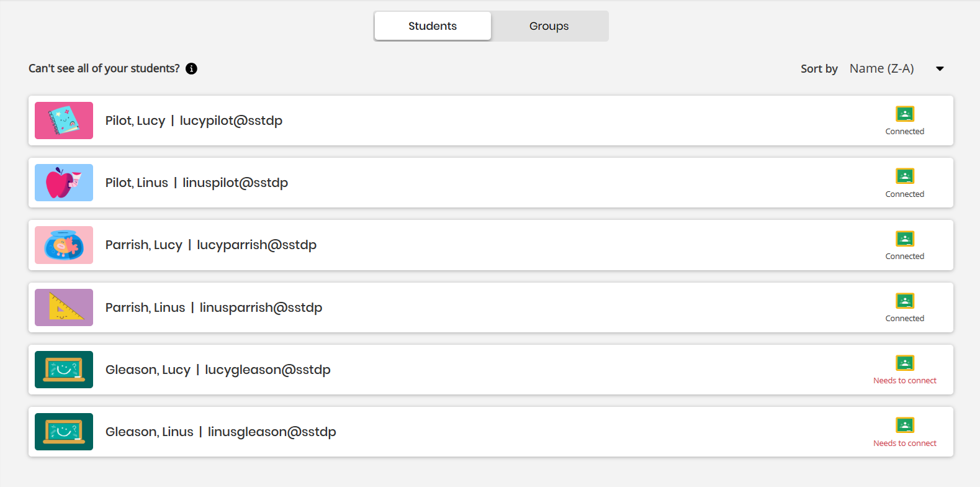Image resolution: width=980 pixels, height=487 pixels.
Task: Open the Students tab
Action: [x=433, y=26]
